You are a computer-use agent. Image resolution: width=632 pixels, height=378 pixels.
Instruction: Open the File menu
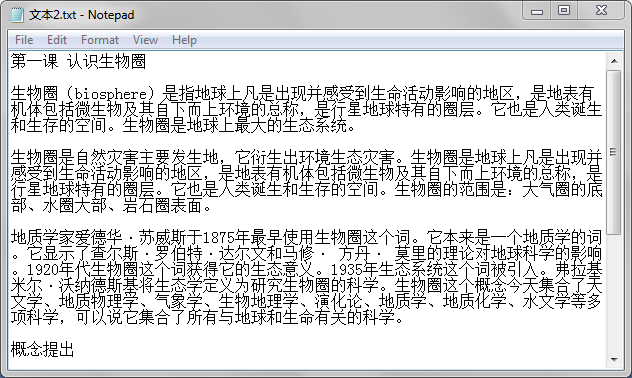[24, 40]
